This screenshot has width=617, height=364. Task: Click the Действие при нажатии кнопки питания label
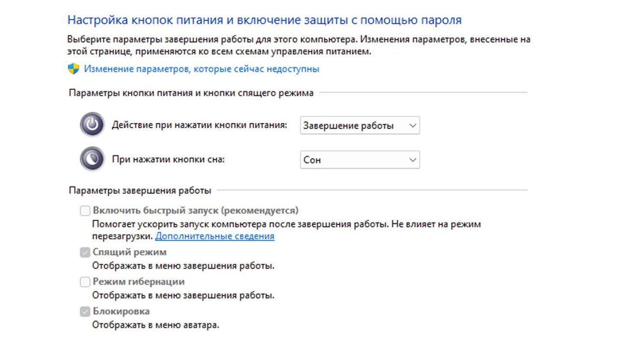(x=200, y=125)
